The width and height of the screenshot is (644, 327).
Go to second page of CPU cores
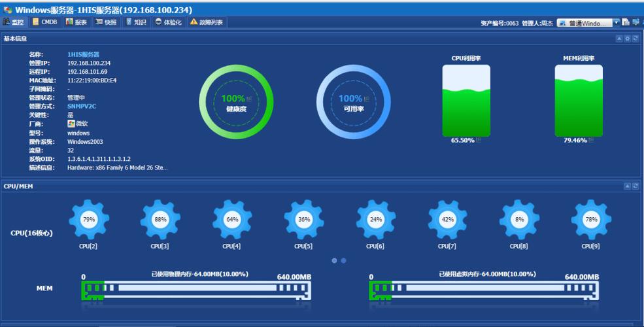click(x=343, y=260)
